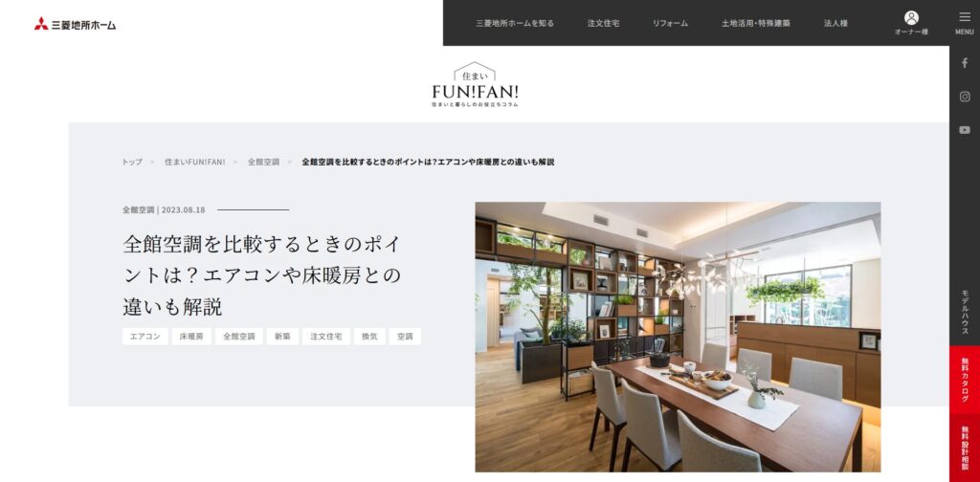The height and width of the screenshot is (482, 980).
Task: Open 三菱地所ホームを知る menu
Action: 515,23
